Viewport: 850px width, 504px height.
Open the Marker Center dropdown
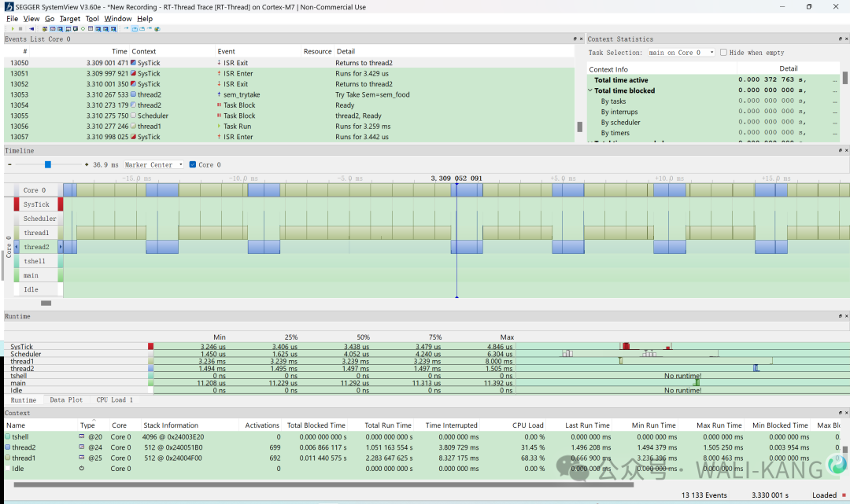point(180,164)
